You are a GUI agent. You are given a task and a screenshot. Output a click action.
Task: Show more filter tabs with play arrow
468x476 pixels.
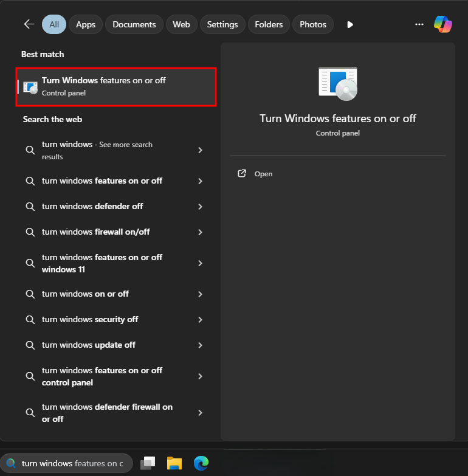[349, 25]
